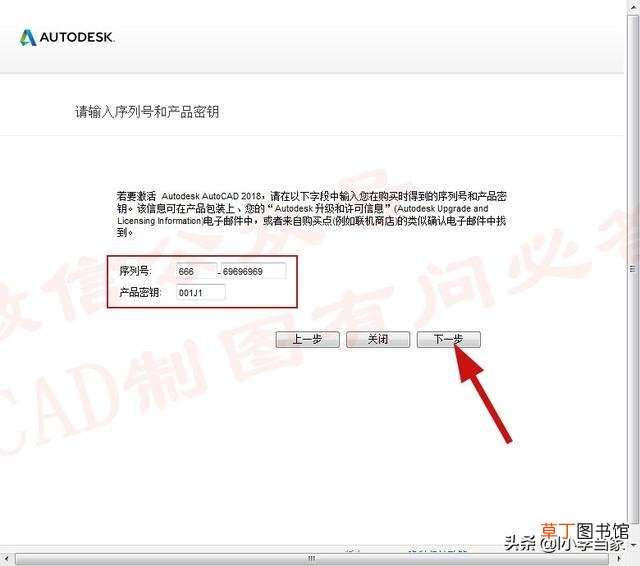Click the heading 请输入序列号和产品密钥
Viewport: 640px width, 566px height.
click(147, 111)
